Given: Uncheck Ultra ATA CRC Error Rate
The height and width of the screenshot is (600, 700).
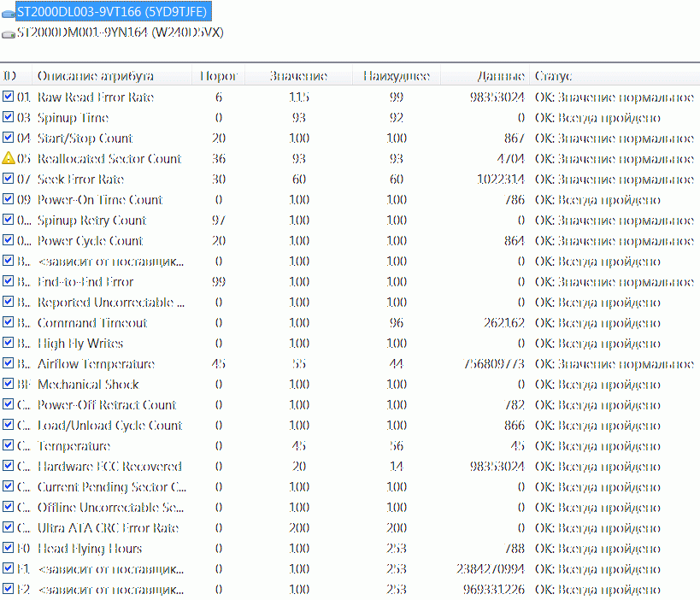Looking at the screenshot, I should pos(8,527).
